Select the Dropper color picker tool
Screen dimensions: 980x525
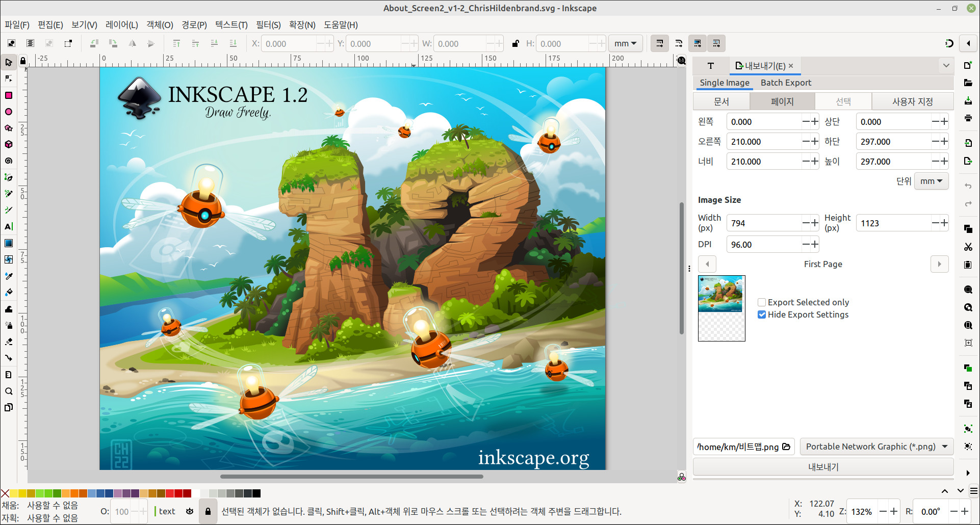point(9,276)
